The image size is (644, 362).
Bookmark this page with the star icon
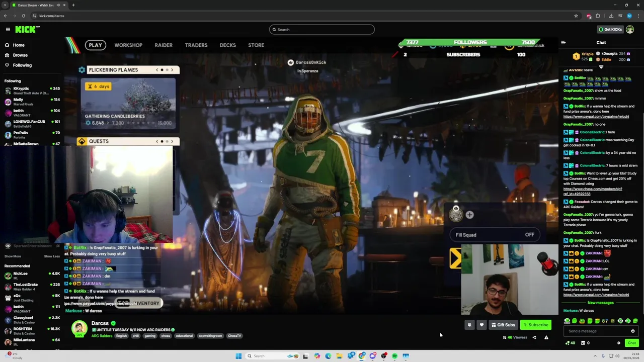click(576, 16)
